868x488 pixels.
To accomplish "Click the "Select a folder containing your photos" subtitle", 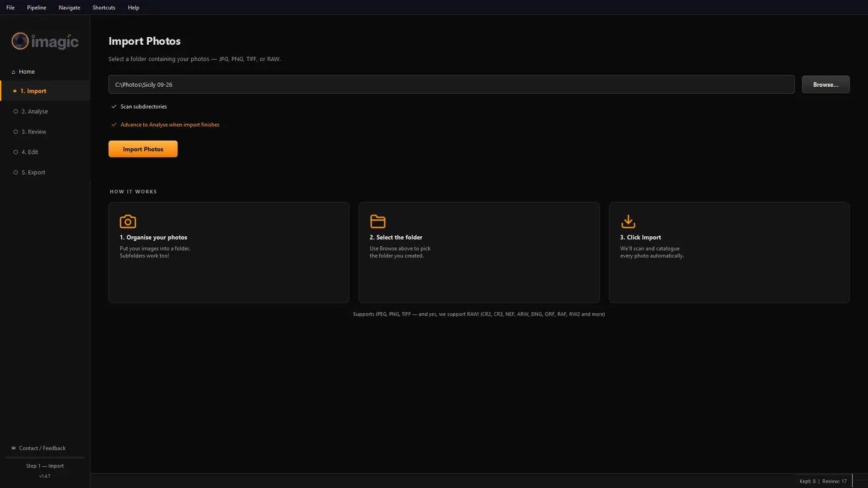I will (x=195, y=59).
